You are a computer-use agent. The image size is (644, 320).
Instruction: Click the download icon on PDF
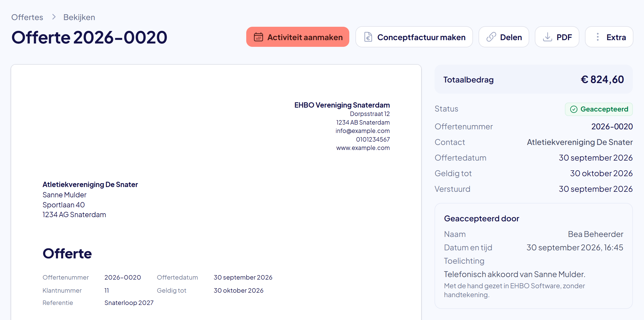(x=547, y=37)
